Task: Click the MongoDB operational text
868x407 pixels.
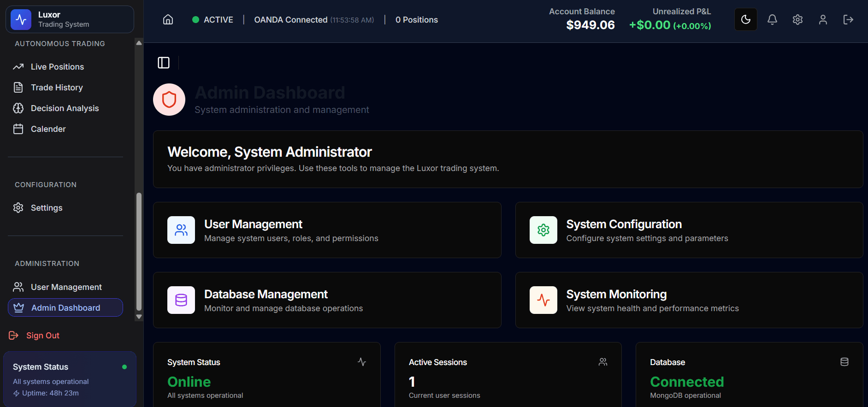Action: click(x=685, y=395)
